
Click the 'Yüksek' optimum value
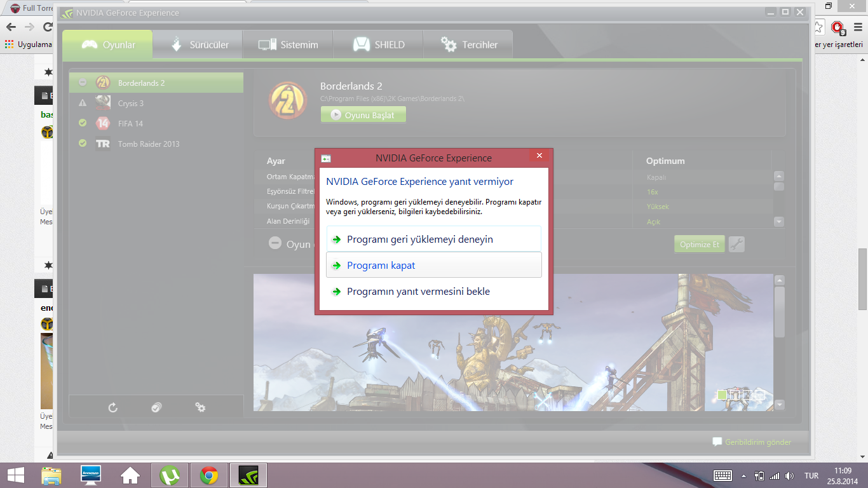(658, 207)
